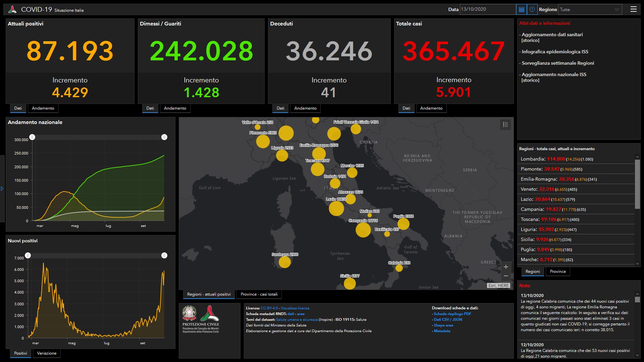
Task: Open Sorveglianza settimanale Regioni link
Action: click(x=558, y=63)
